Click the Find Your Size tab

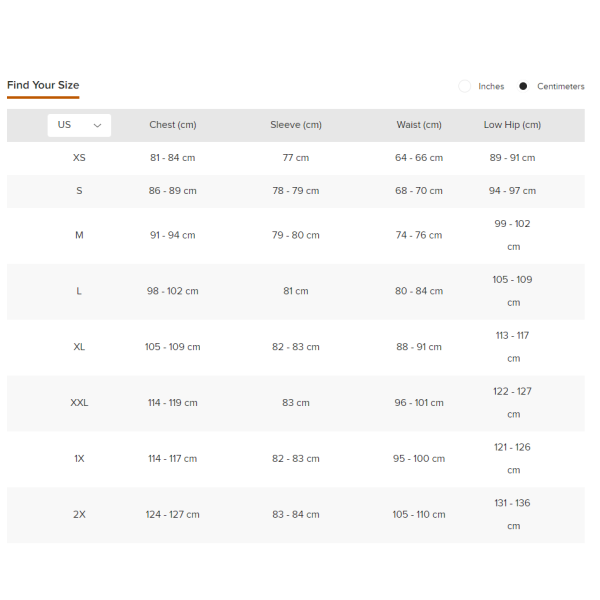pos(43,85)
